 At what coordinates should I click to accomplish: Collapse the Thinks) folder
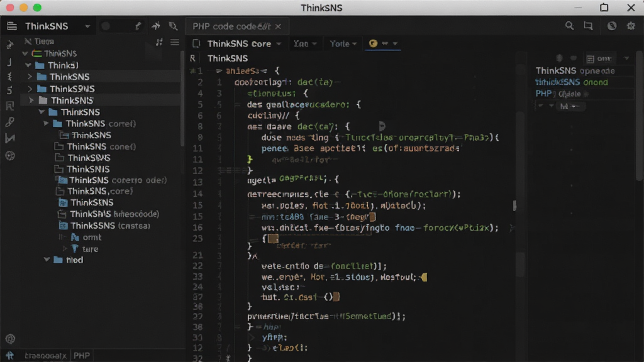[28, 65]
